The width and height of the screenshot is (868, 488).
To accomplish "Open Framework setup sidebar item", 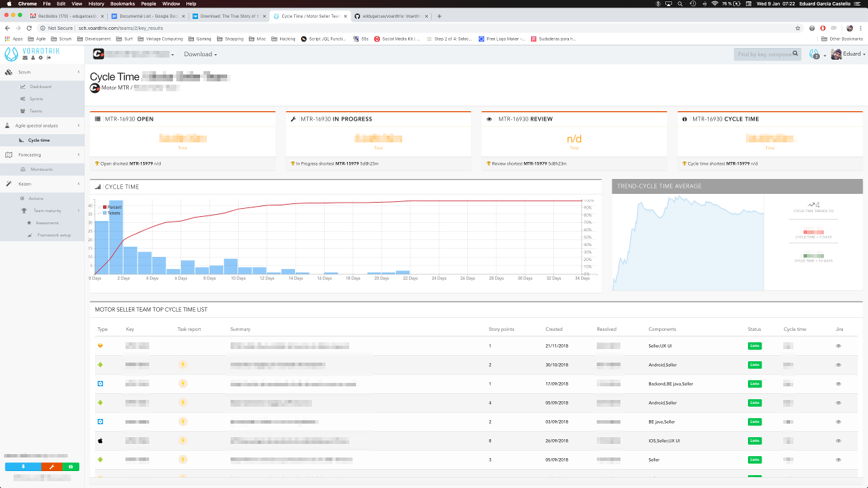I will pos(54,235).
